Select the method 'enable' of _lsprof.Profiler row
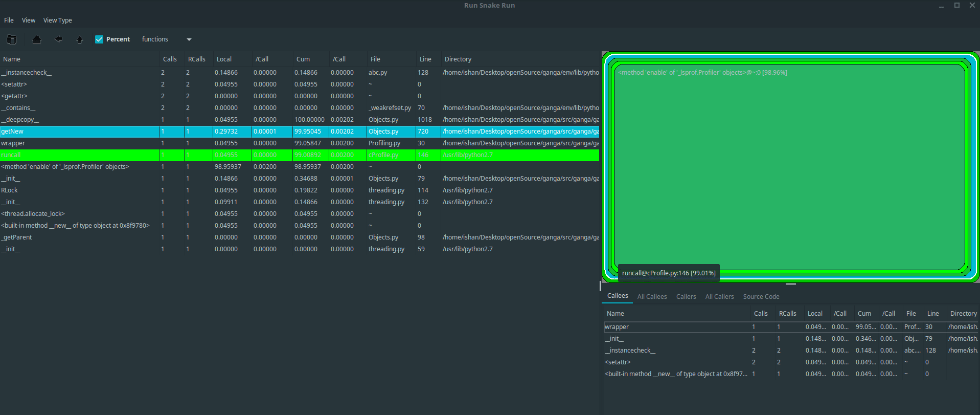 coord(300,167)
